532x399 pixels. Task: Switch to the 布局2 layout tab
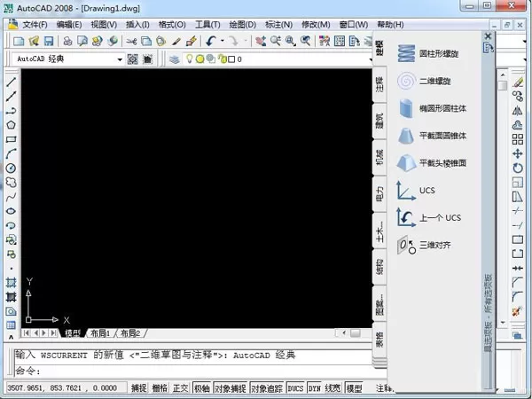pyautogui.click(x=130, y=333)
